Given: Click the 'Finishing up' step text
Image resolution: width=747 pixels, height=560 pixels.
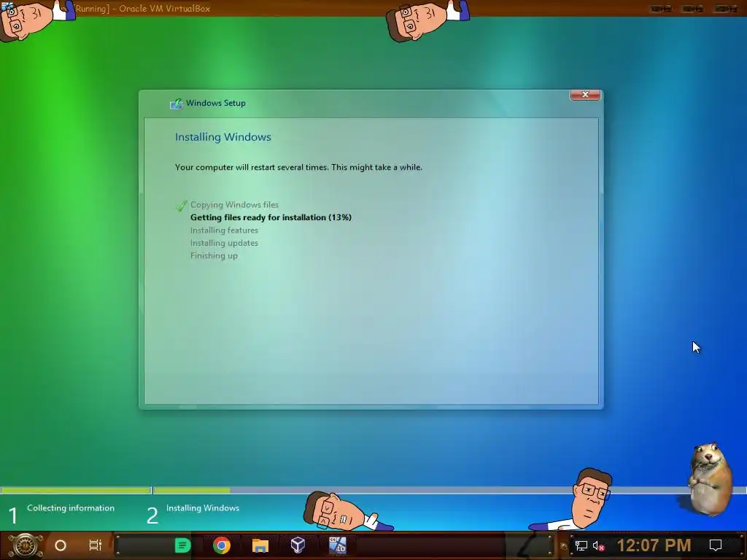Looking at the screenshot, I should (x=214, y=256).
